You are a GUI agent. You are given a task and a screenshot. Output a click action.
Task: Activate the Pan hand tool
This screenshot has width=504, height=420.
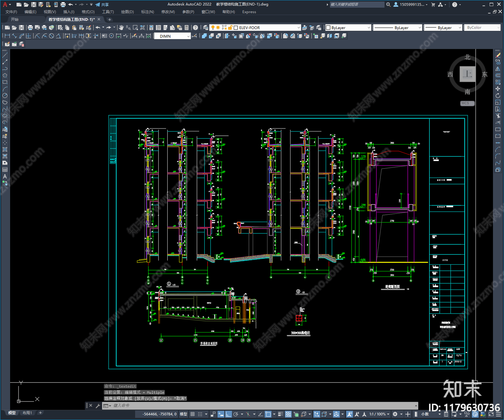click(x=121, y=28)
